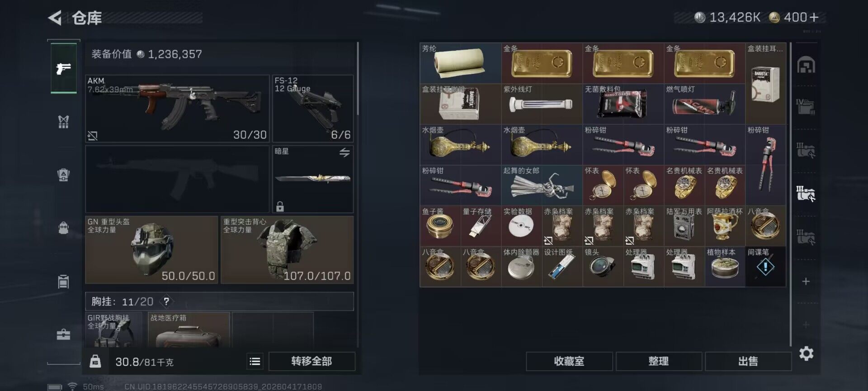Screen dimensions: 868x391
Task: Switch to the highlighted extension box tab
Action: [x=806, y=193]
